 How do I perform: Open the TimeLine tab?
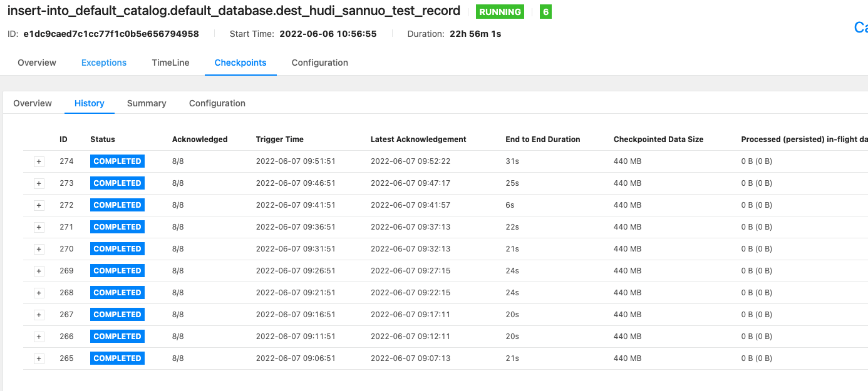coord(170,63)
